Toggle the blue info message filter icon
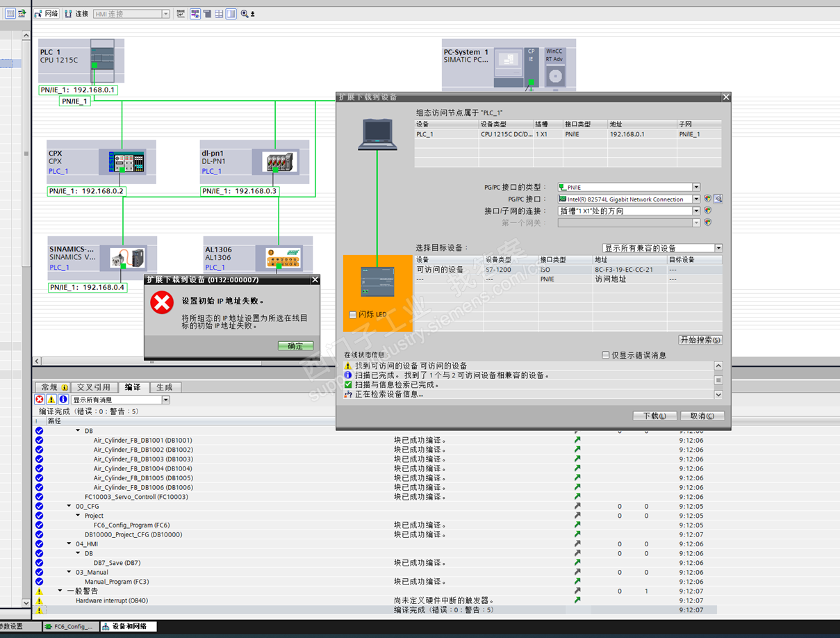Screen dimensions: 840x638 [x=63, y=400]
